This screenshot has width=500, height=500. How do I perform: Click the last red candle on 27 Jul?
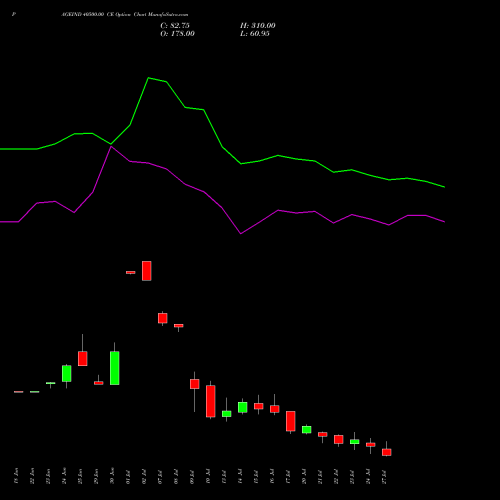387,452
